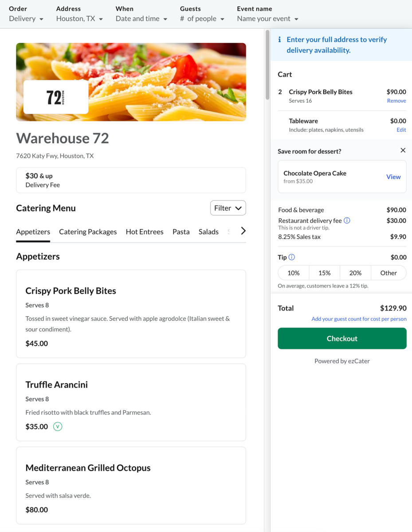412x532 pixels.
Task: Click the green Checkout button
Action: (x=342, y=338)
